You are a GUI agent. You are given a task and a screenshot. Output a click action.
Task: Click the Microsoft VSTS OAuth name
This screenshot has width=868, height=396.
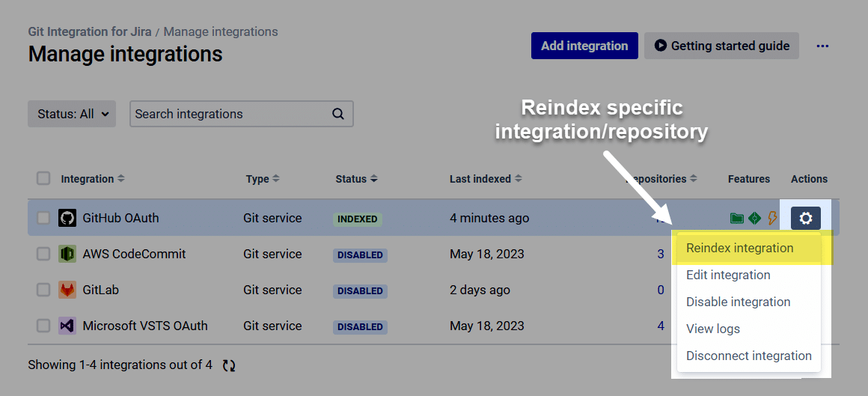pos(145,326)
